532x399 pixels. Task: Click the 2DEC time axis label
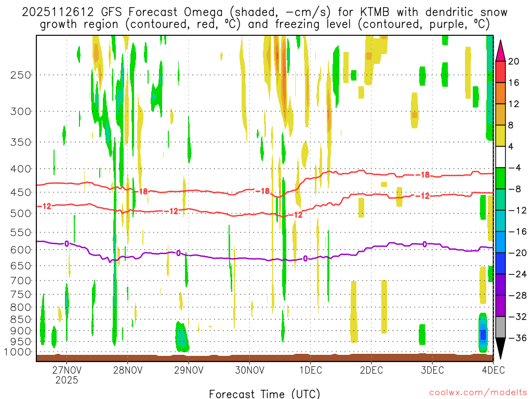371,370
